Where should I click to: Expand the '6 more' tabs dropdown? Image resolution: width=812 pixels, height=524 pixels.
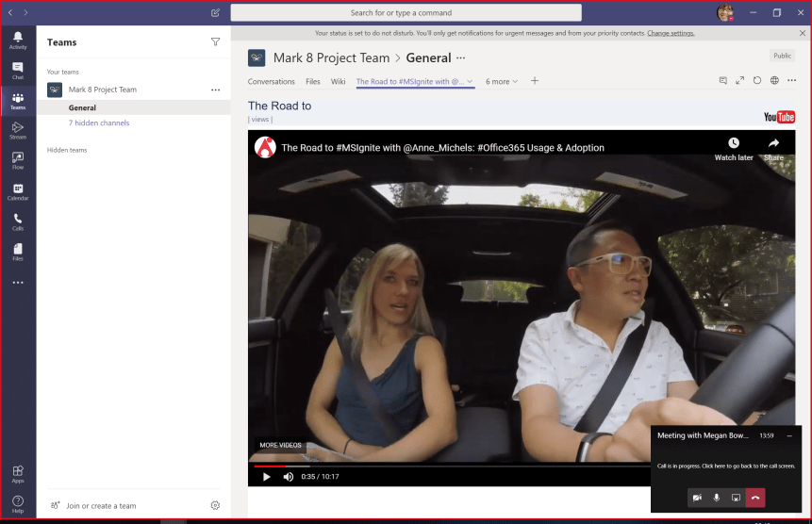click(502, 81)
